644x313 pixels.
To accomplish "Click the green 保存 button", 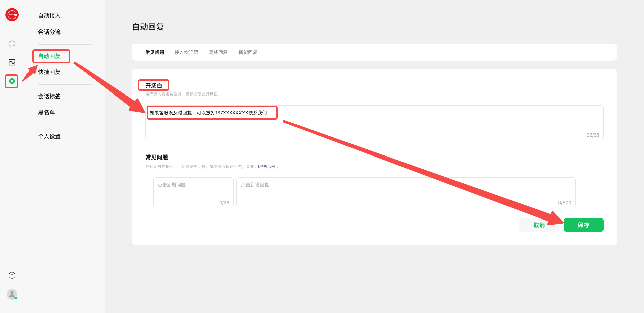I will coord(583,225).
